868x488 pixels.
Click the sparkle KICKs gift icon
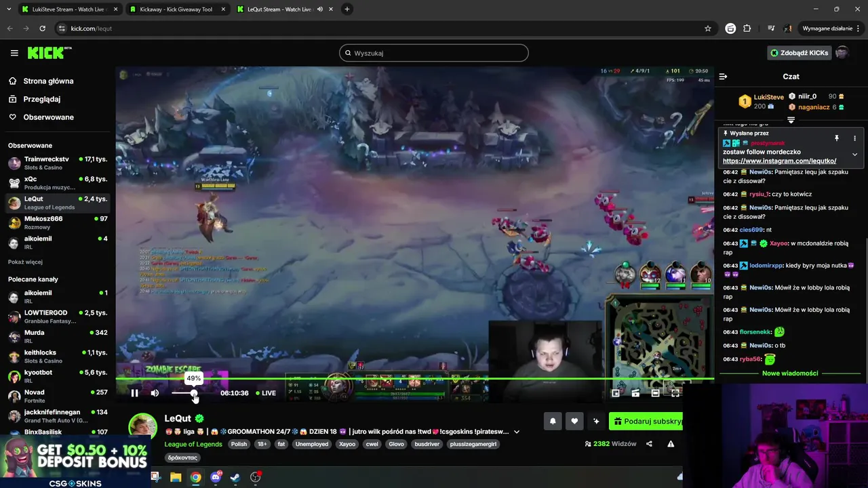click(x=596, y=421)
